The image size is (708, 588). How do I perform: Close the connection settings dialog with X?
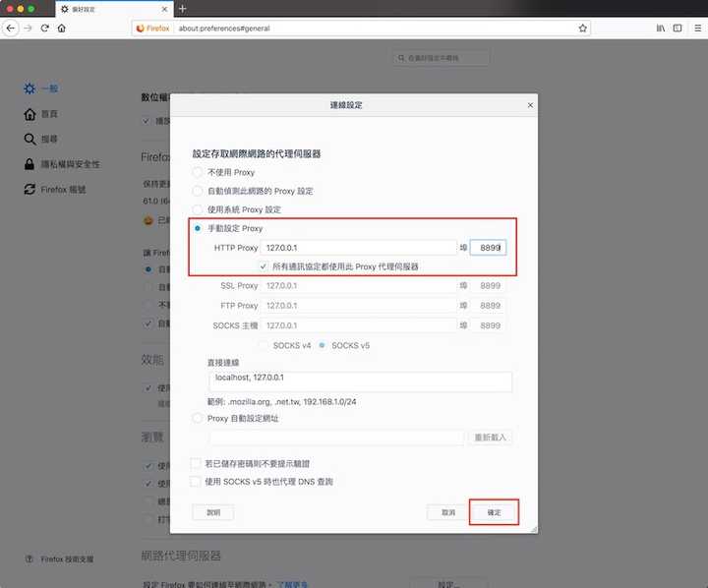pos(530,105)
